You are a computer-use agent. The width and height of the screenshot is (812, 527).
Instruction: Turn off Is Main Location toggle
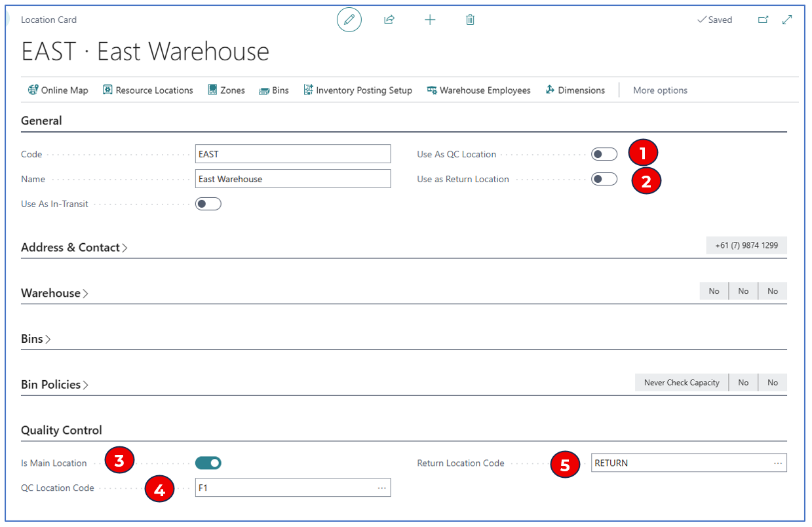click(x=208, y=463)
